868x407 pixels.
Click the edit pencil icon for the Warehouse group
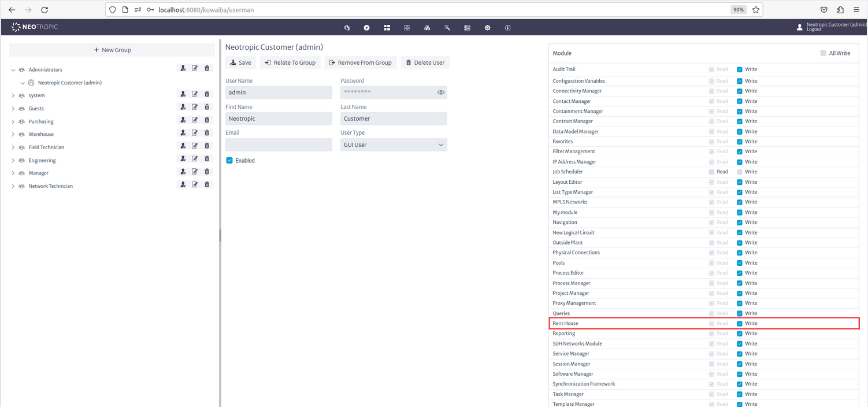point(195,132)
